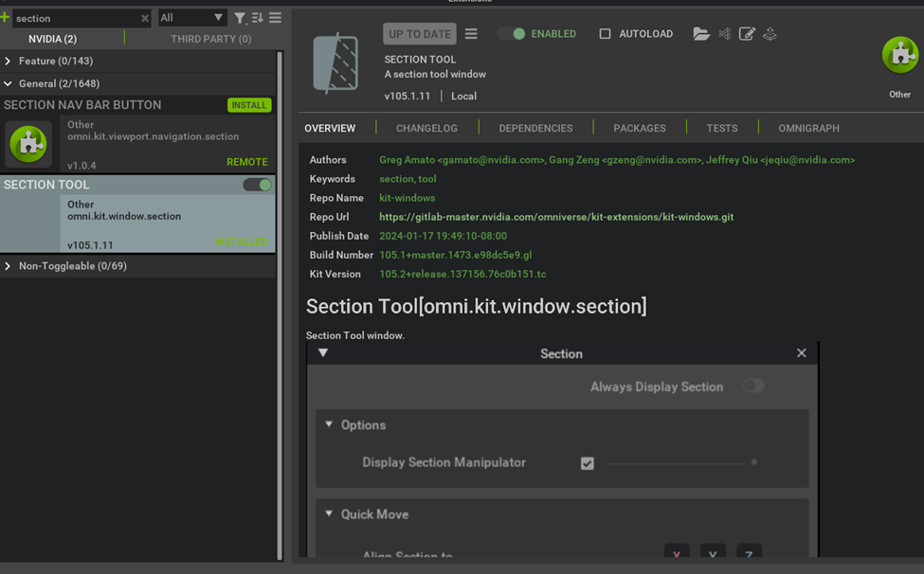Click the green plus add icon
The image size is (924, 574).
[x=5, y=17]
